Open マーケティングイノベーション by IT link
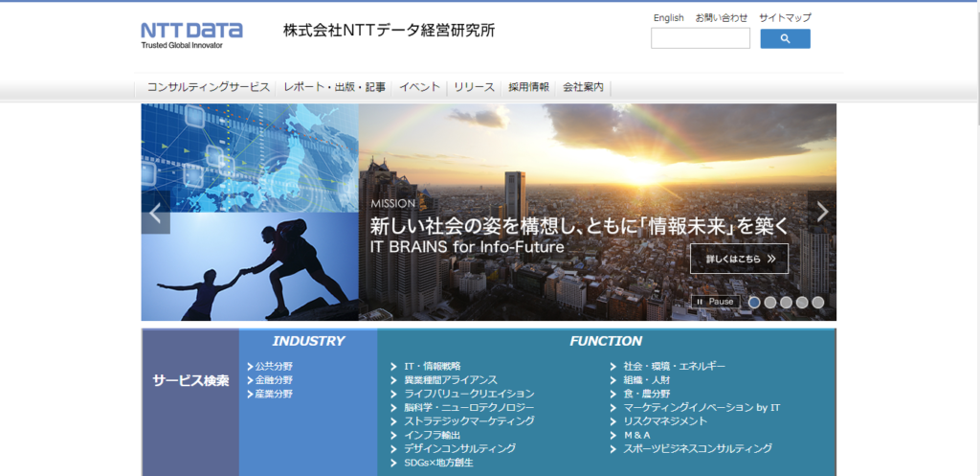Viewport: 980px width, 476px height. tap(702, 407)
